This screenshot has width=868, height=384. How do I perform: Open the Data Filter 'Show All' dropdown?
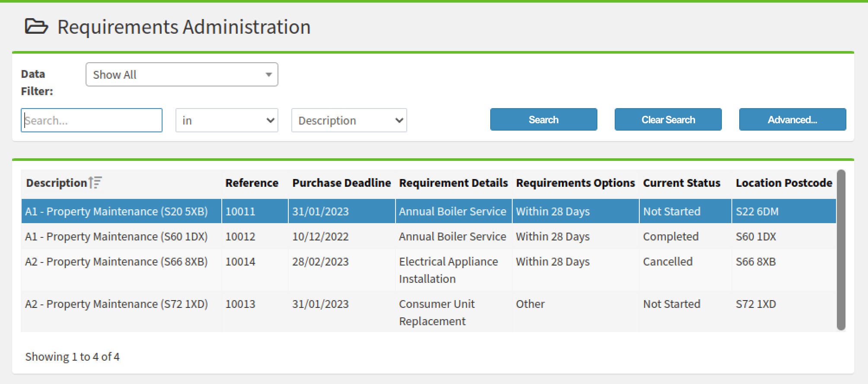click(182, 75)
